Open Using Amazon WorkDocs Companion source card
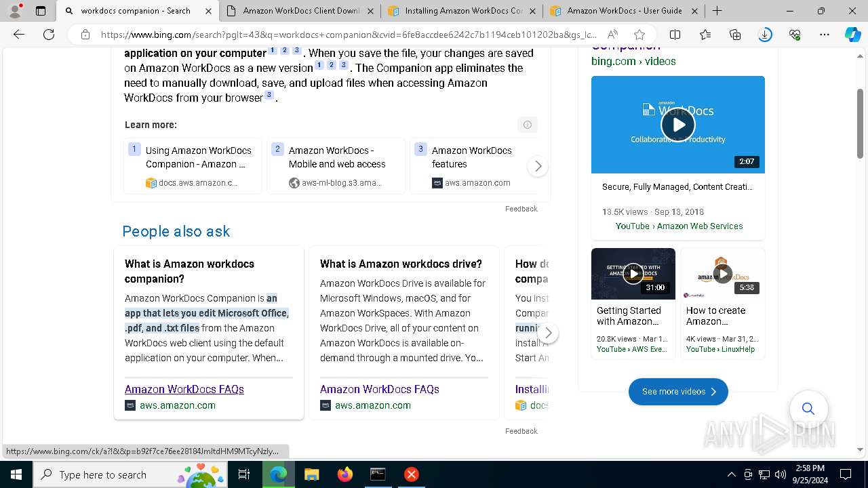 (193, 166)
